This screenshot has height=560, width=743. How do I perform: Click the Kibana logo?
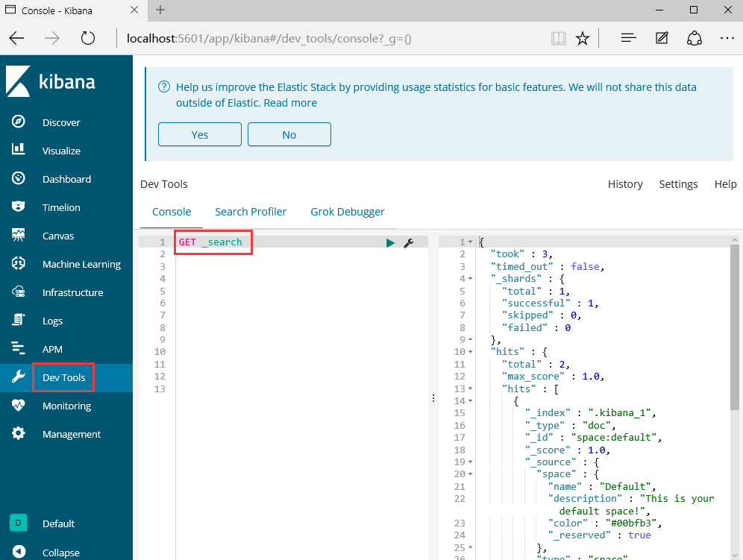(x=50, y=81)
